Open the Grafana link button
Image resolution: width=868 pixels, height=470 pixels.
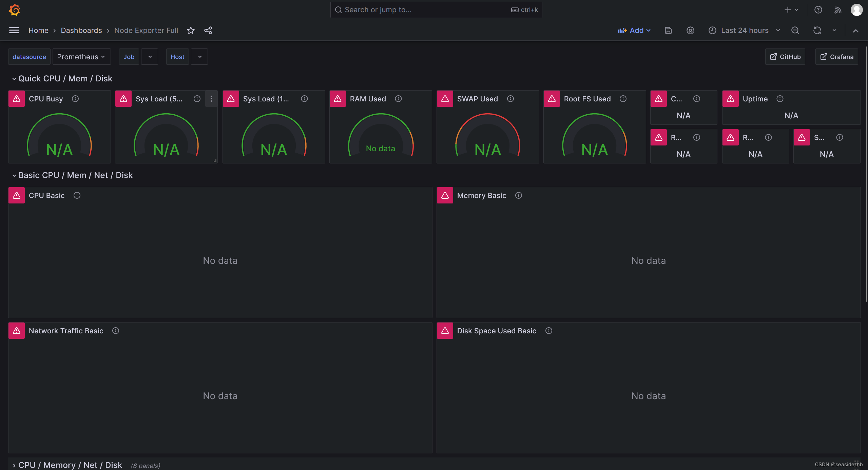(837, 57)
